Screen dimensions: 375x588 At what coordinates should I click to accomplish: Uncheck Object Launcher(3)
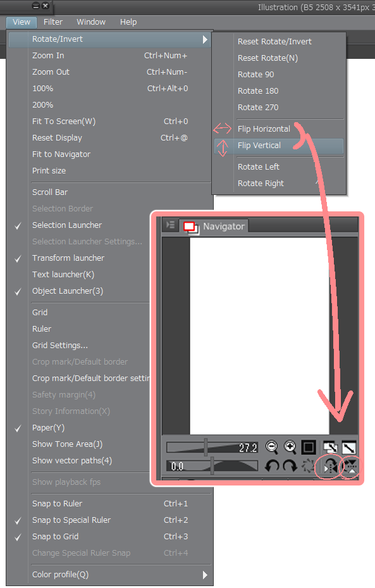[18, 291]
